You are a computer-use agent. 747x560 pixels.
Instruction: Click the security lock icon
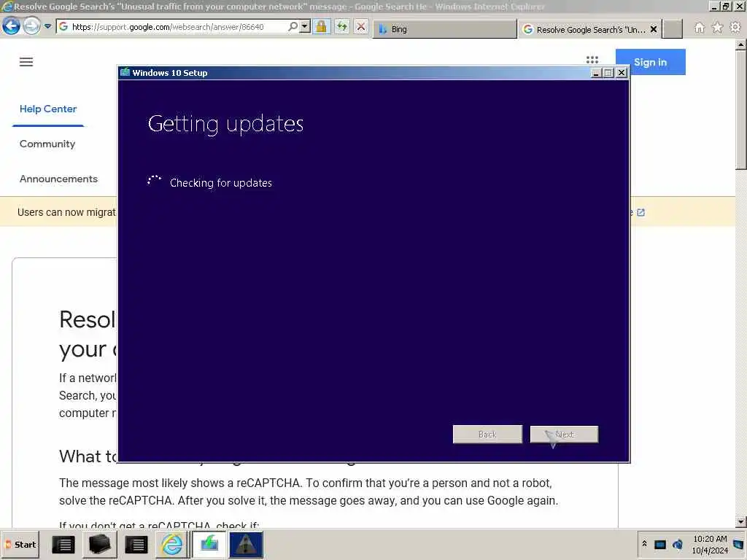click(x=321, y=27)
